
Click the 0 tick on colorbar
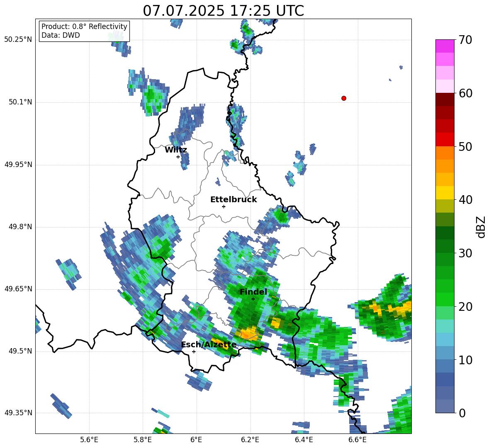coord(462,413)
